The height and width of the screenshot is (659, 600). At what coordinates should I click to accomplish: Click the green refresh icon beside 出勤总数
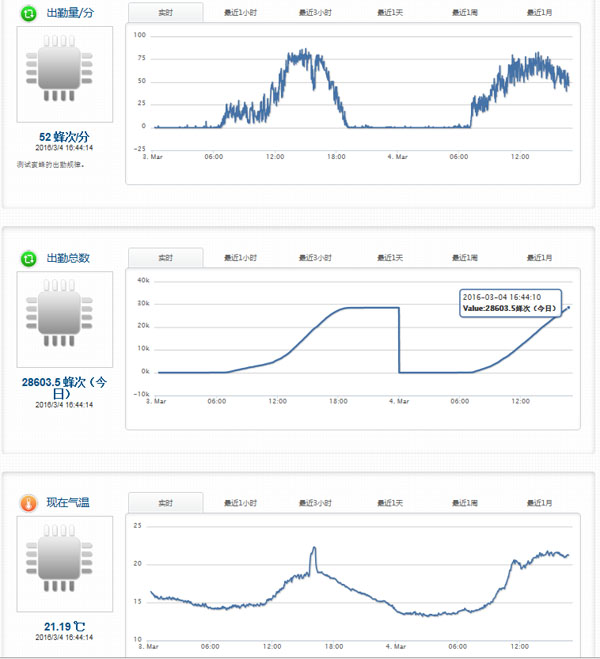pyautogui.click(x=29, y=258)
